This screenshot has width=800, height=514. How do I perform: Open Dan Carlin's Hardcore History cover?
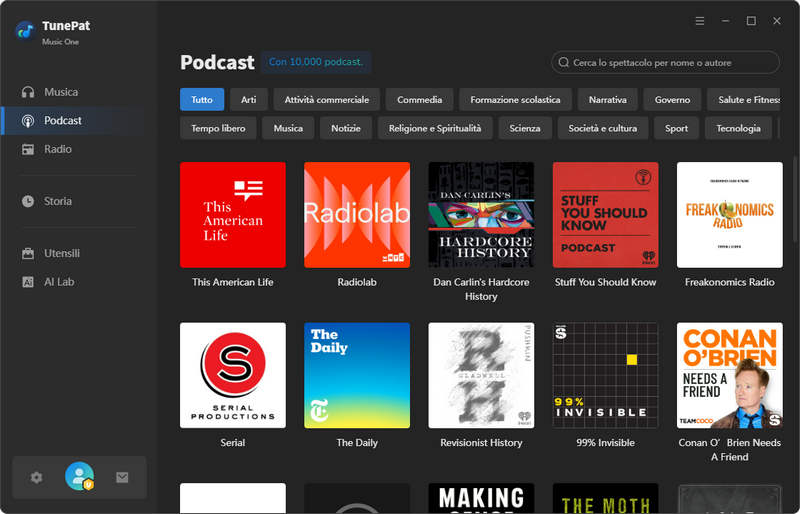tap(481, 215)
